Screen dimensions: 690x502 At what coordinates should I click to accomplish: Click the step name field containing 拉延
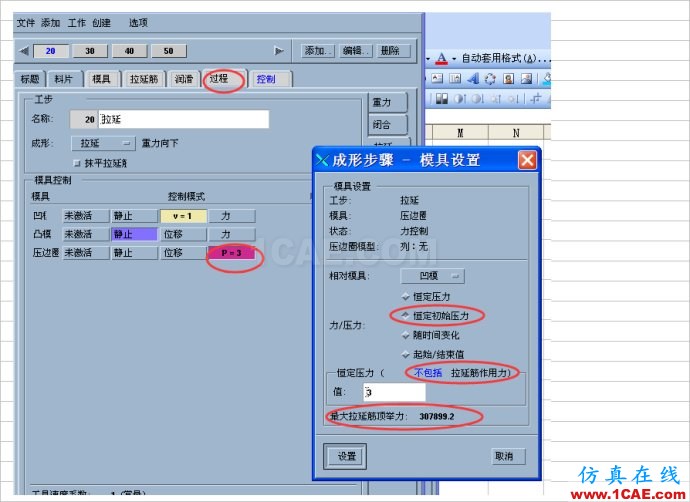pyautogui.click(x=184, y=119)
